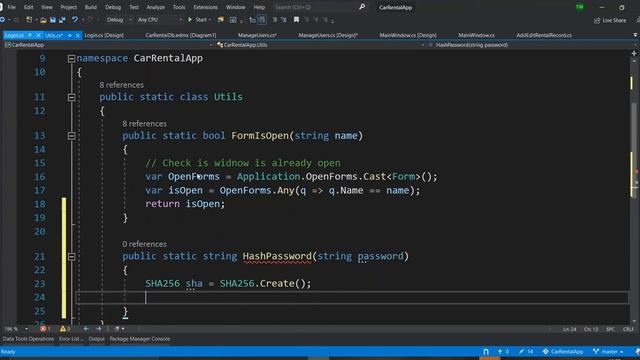The image size is (640, 360).
Task: Click the Open File folder icon
Action: coord(43,20)
